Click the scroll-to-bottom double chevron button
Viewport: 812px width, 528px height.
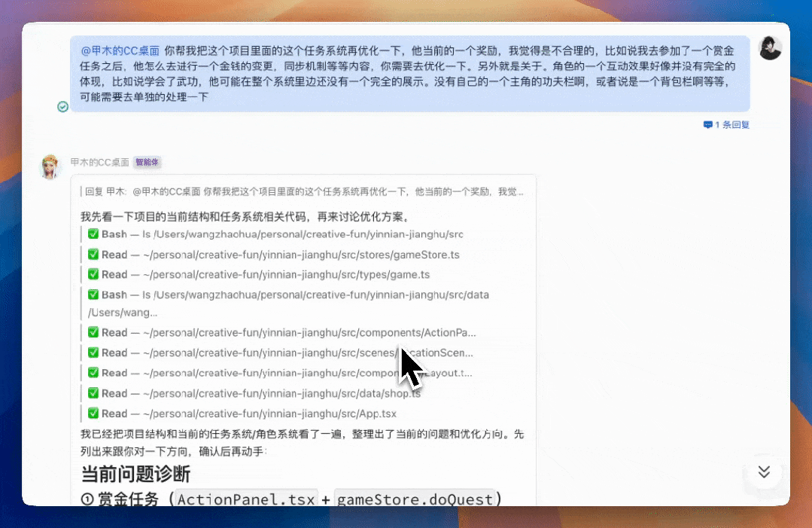click(764, 472)
